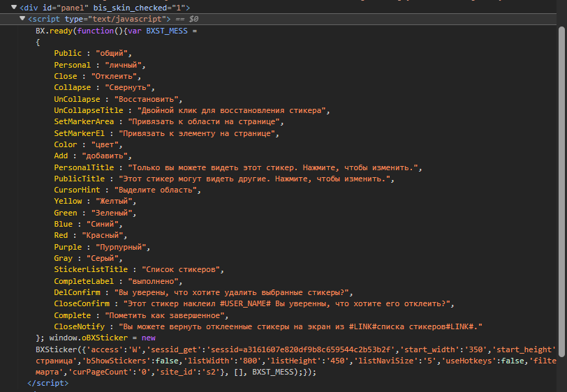This screenshot has width=567, height=392.
Task: Select the closing /script tag
Action: [47, 383]
